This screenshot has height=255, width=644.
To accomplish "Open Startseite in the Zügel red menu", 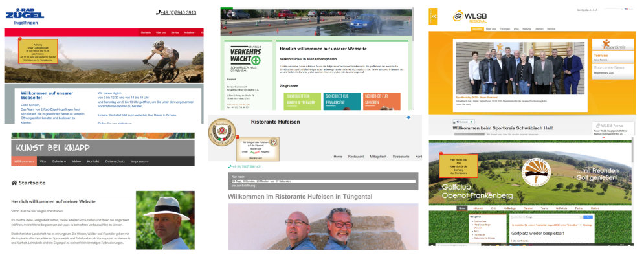I will (146, 32).
